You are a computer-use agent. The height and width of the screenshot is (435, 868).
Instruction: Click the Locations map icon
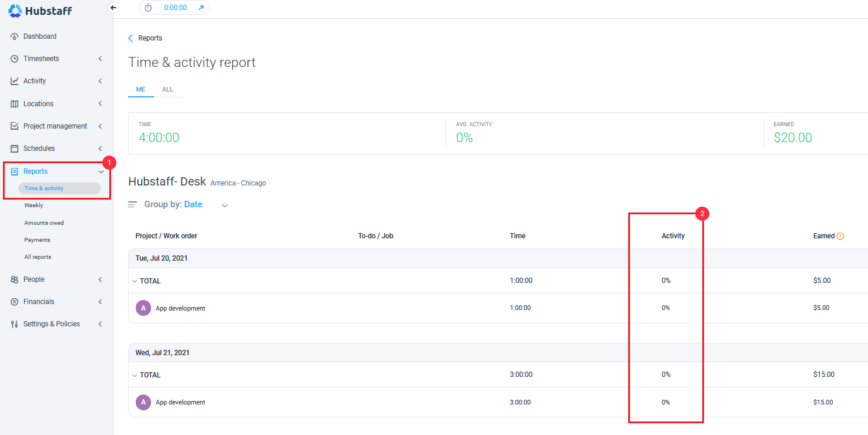(15, 104)
